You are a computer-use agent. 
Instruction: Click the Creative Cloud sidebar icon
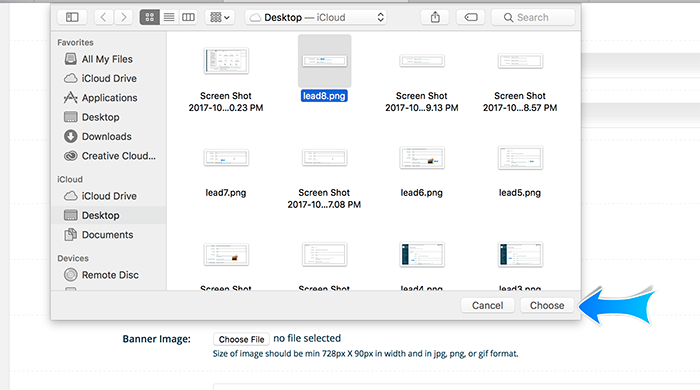tap(71, 156)
